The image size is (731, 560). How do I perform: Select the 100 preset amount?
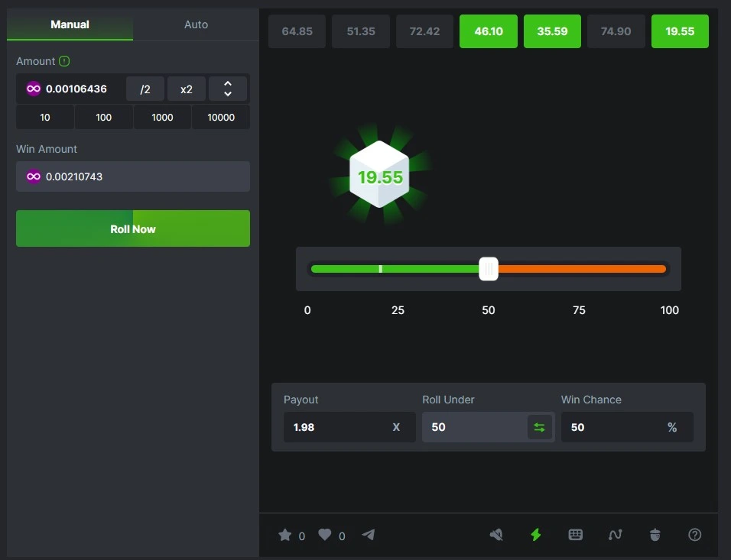point(103,117)
